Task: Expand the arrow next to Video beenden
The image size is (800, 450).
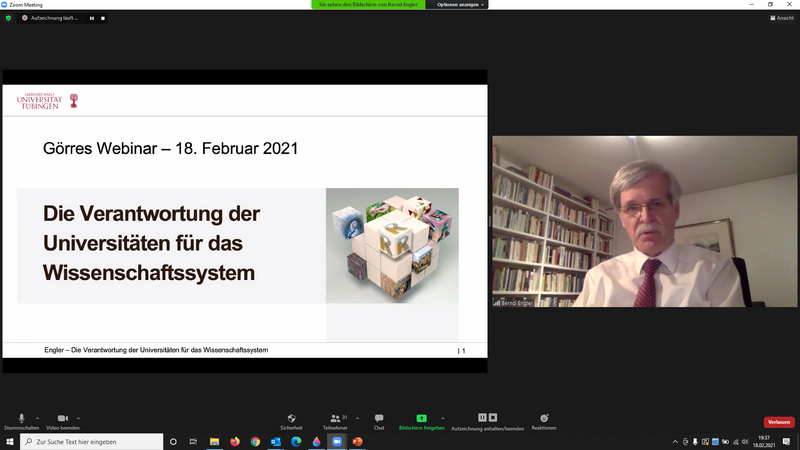Action: click(x=78, y=417)
